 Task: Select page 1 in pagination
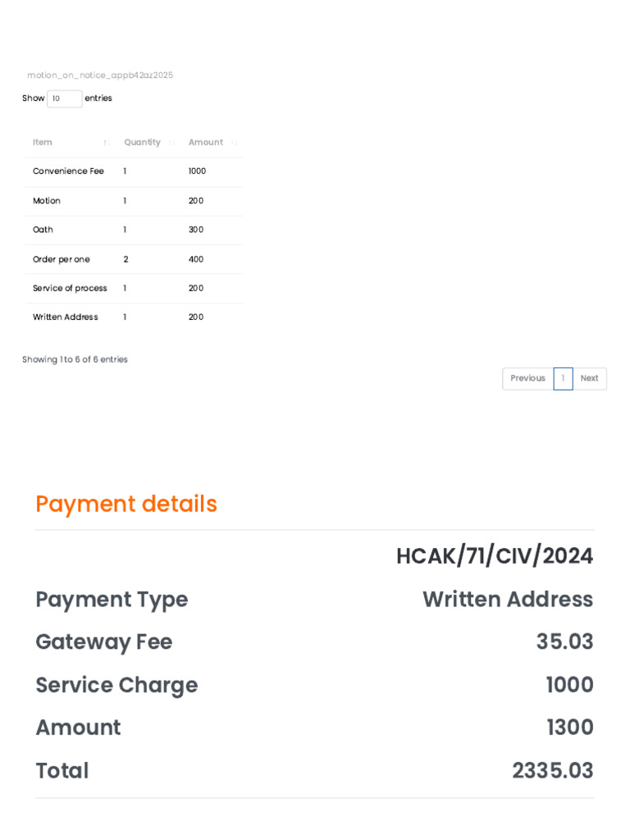563,378
